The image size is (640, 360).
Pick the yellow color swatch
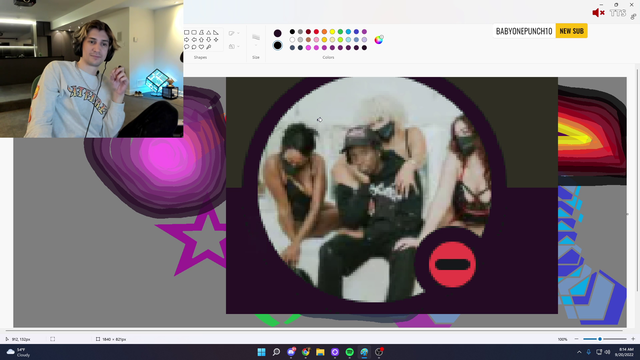point(332,31)
